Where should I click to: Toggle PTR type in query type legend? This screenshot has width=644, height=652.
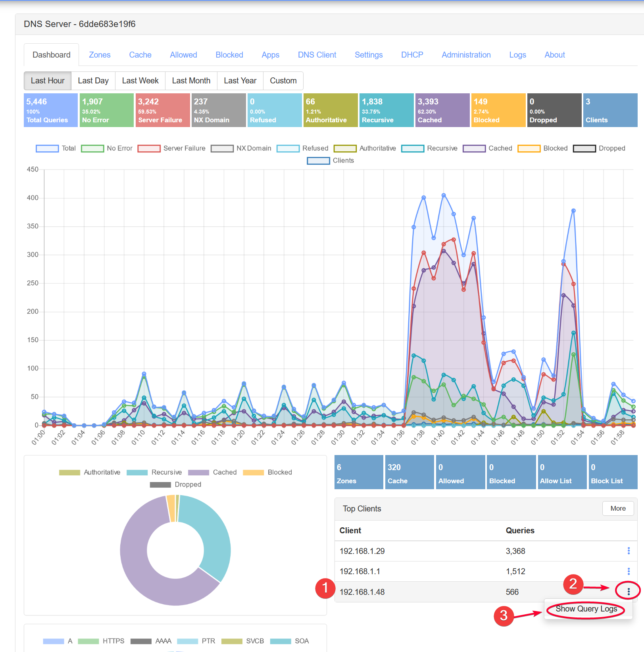pos(196,641)
